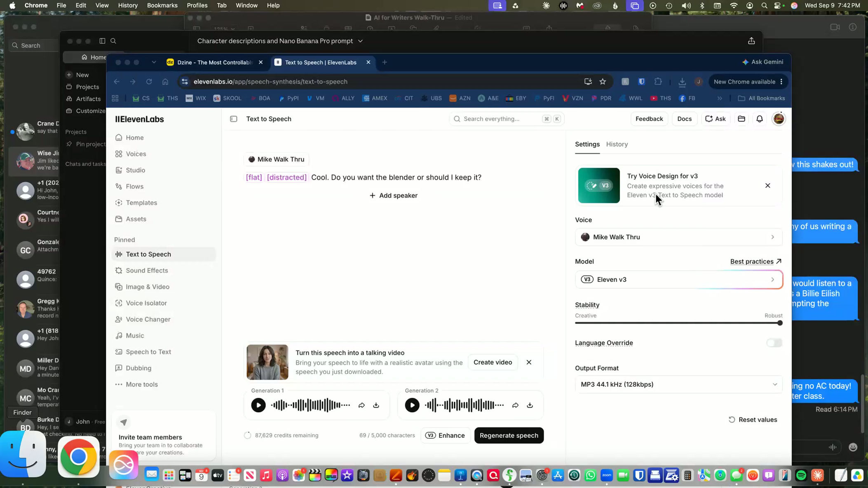Open Best practices link

tap(756, 262)
